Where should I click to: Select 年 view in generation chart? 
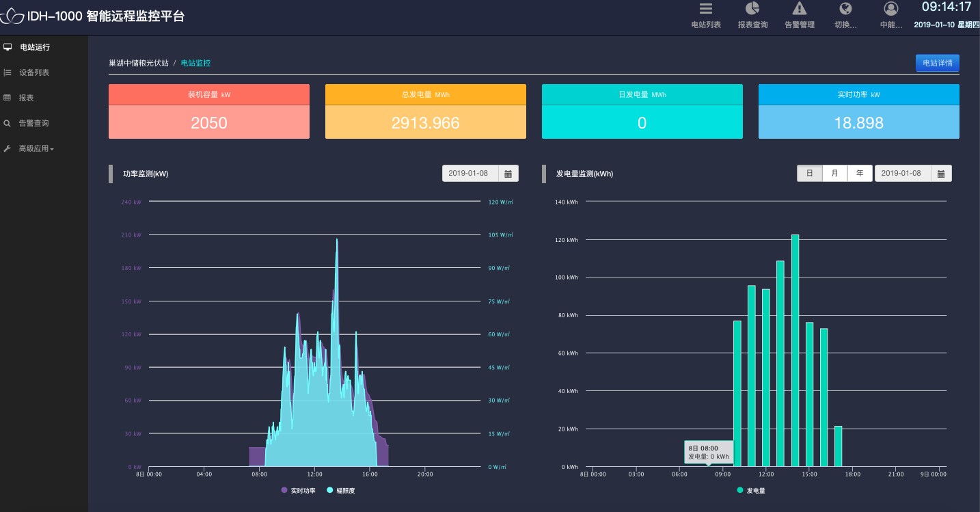click(x=860, y=174)
